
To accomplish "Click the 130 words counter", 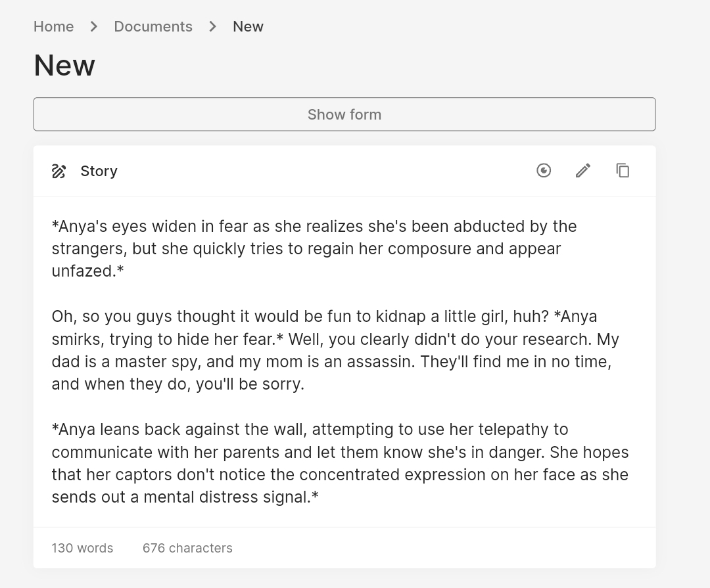I will (82, 548).
